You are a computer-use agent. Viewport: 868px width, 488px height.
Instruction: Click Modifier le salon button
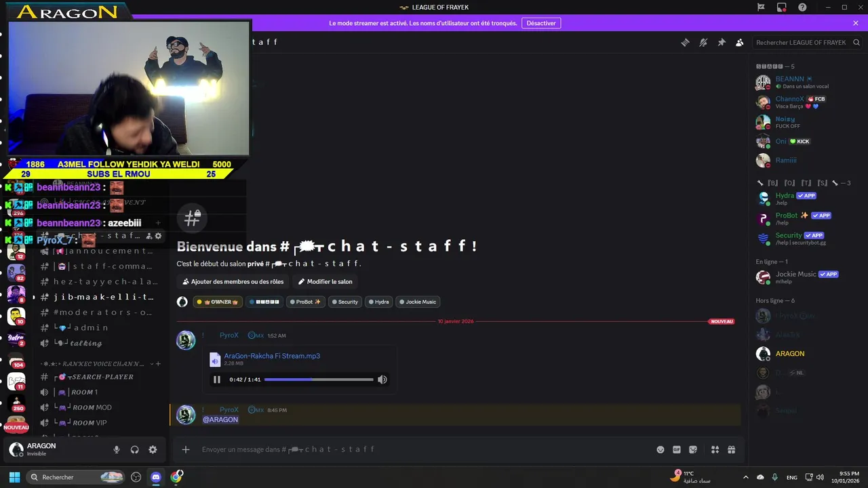pyautogui.click(x=325, y=281)
